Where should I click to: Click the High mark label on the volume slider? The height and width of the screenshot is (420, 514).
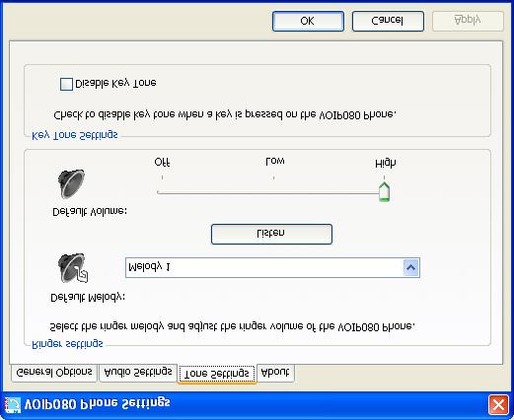tap(386, 163)
